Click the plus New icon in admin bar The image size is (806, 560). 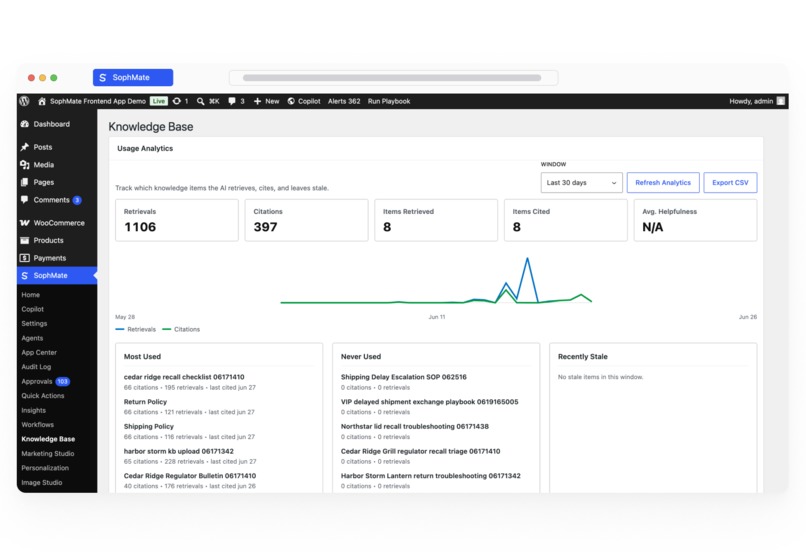pyautogui.click(x=258, y=101)
